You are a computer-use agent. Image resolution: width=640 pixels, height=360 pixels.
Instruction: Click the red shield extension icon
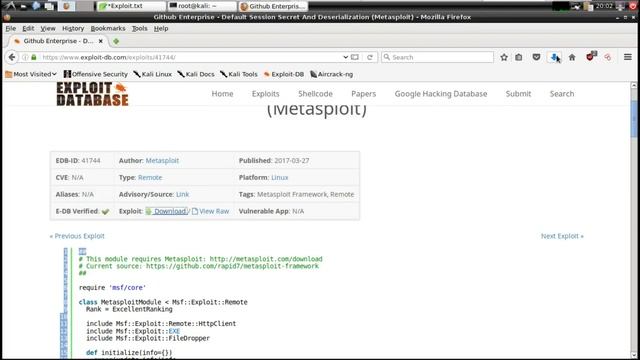point(591,57)
